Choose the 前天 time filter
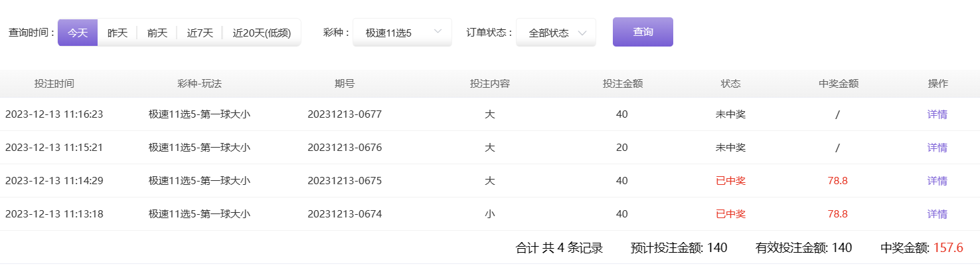The image size is (980, 266). [x=157, y=33]
